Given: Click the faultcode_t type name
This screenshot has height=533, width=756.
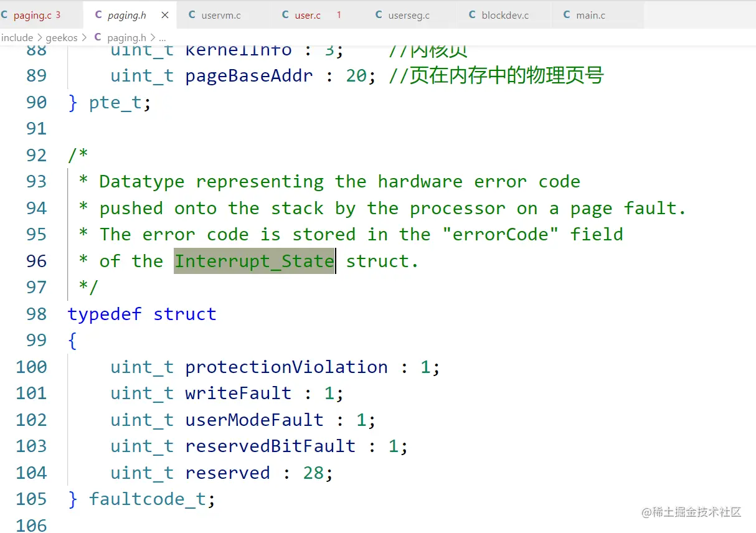Looking at the screenshot, I should pyautogui.click(x=147, y=499).
